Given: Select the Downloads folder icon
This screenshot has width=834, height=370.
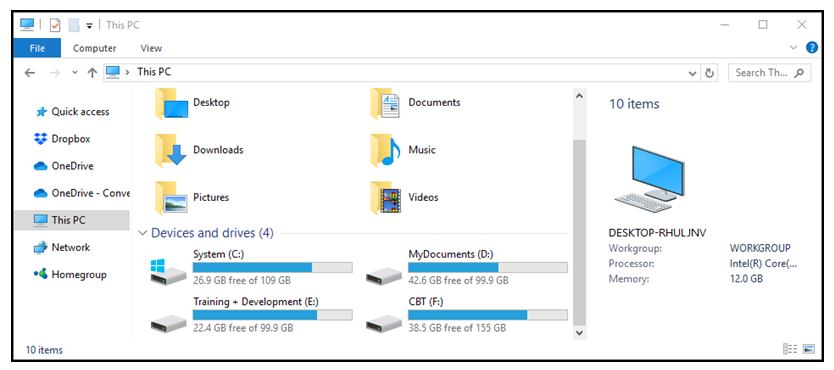Looking at the screenshot, I should [x=171, y=150].
